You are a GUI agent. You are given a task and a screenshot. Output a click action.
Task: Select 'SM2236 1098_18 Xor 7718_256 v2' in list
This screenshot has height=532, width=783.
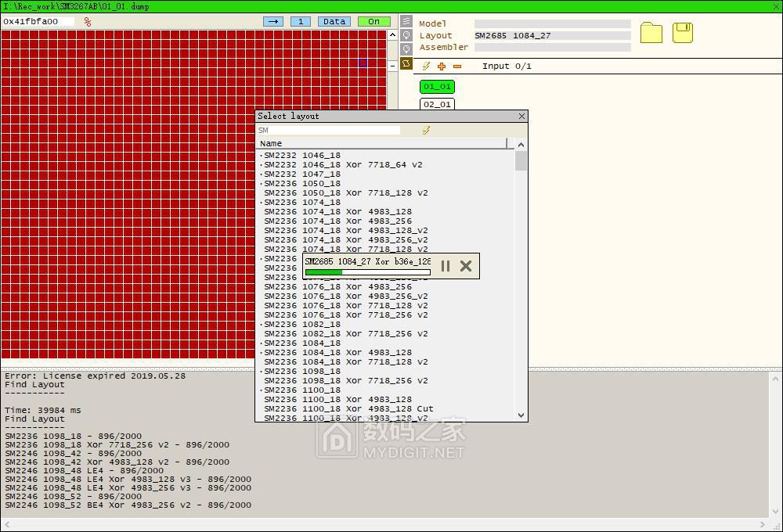[x=345, y=381]
